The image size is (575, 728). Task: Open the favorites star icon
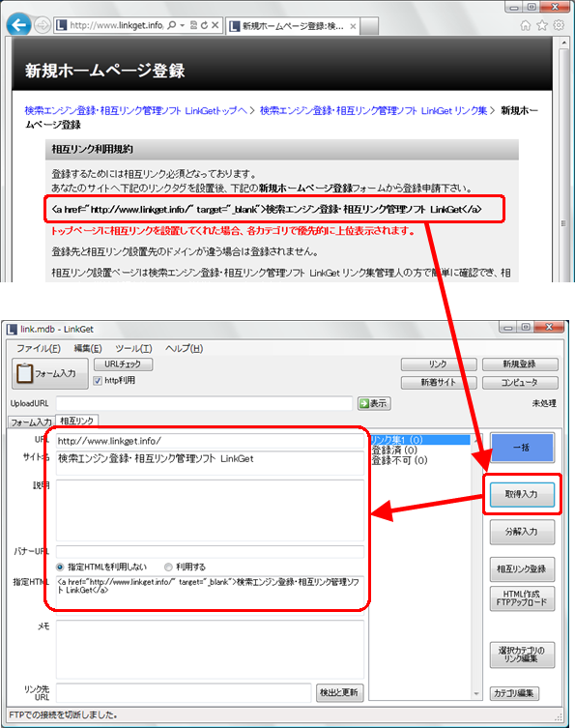(x=541, y=25)
